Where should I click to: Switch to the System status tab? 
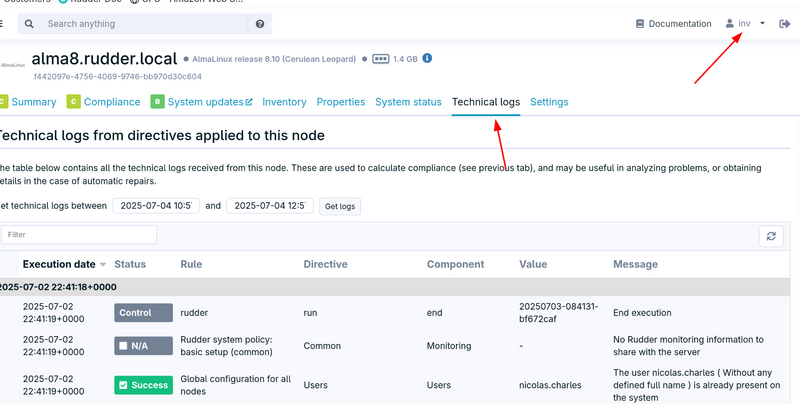[x=408, y=102]
